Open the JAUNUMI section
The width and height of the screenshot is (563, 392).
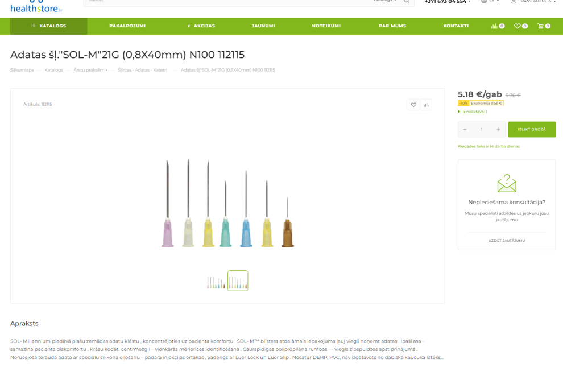tap(263, 26)
